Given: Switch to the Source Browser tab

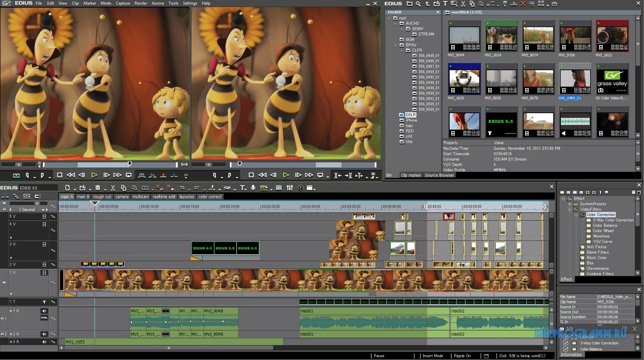Looking at the screenshot, I should [x=439, y=175].
